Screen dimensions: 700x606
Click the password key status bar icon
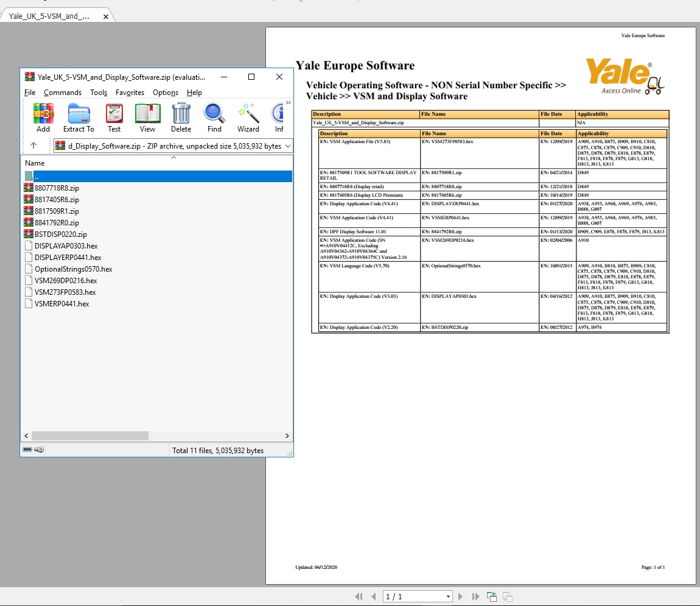[39, 449]
